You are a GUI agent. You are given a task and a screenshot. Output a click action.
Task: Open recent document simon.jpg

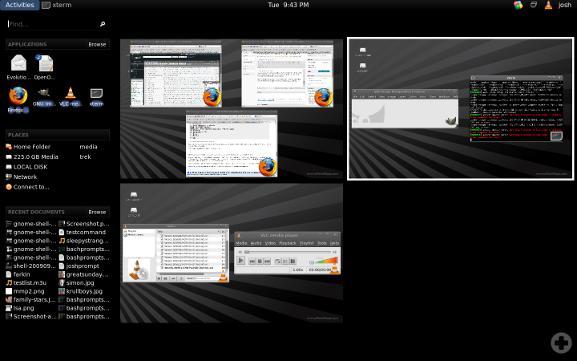click(x=77, y=283)
